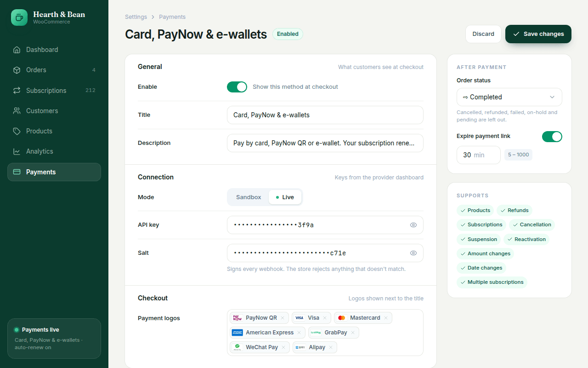Click the expiry minutes input field
Viewport: 588px width, 368px height.
[479, 155]
